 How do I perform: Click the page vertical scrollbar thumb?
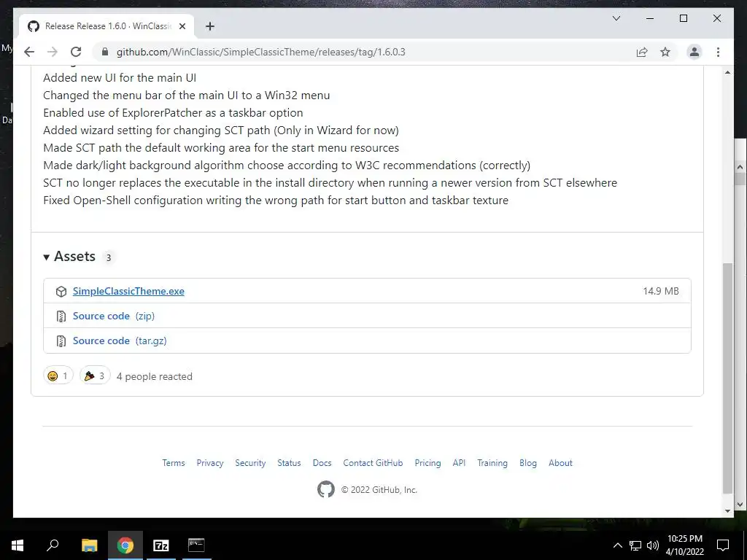point(727,378)
